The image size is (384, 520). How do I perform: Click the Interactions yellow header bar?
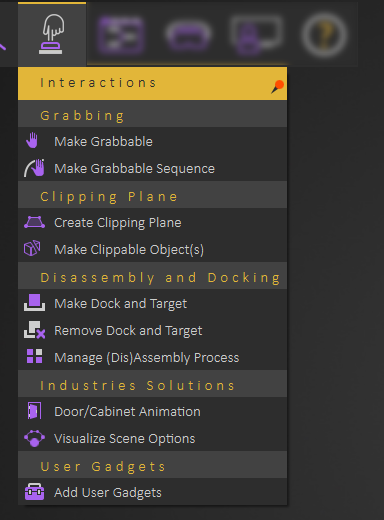[152, 83]
